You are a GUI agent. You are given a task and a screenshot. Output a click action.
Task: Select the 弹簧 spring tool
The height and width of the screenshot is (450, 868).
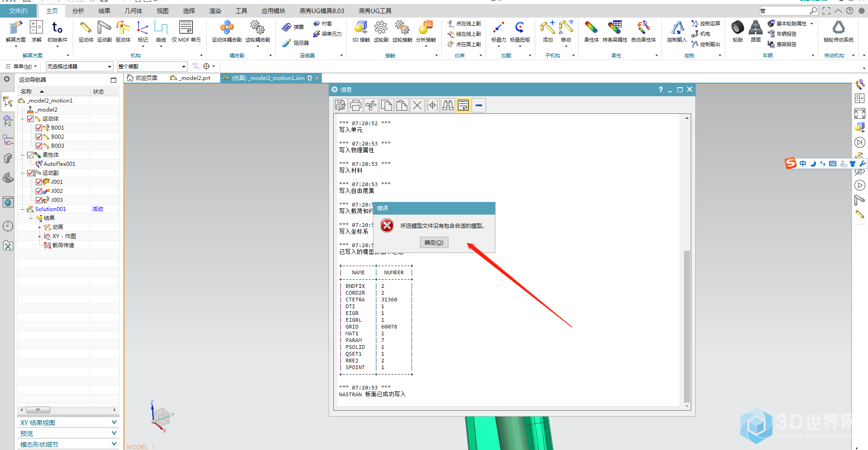293,27
